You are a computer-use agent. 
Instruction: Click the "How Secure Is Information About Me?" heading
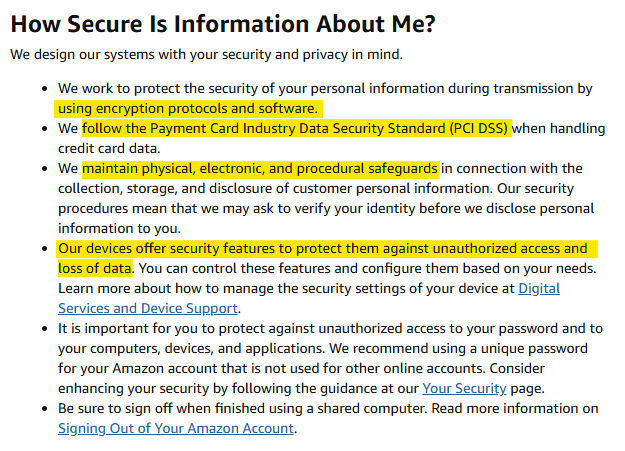pyautogui.click(x=229, y=22)
